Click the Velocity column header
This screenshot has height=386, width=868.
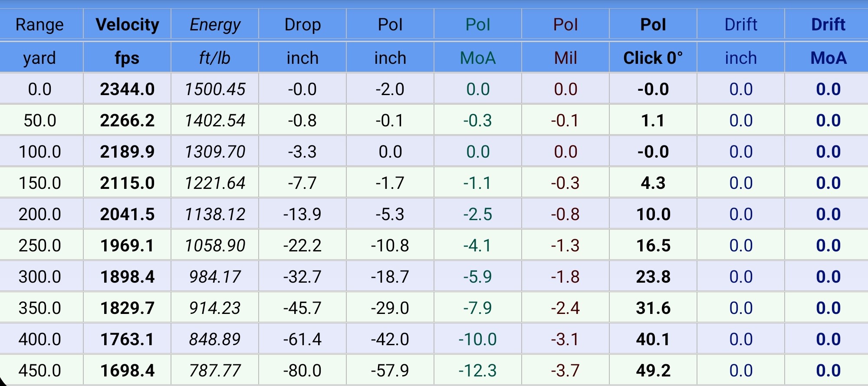coord(127,25)
